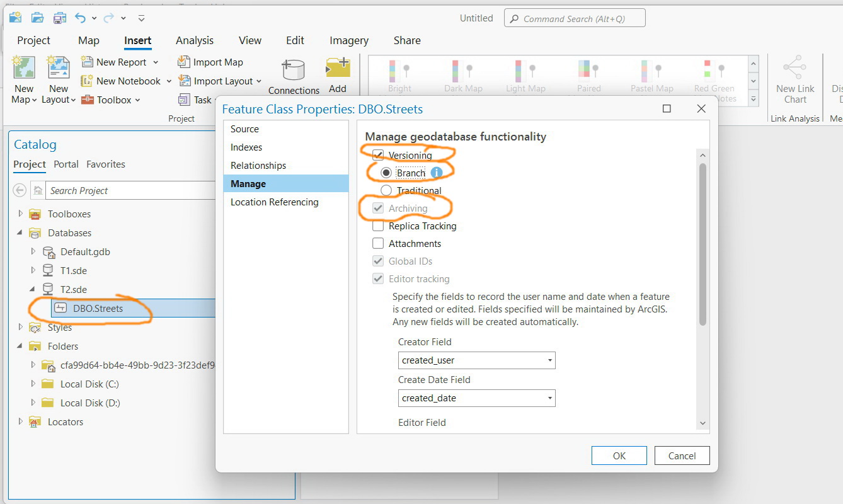The height and width of the screenshot is (504, 843).
Task: Click the Add folder icon
Action: [x=338, y=69]
